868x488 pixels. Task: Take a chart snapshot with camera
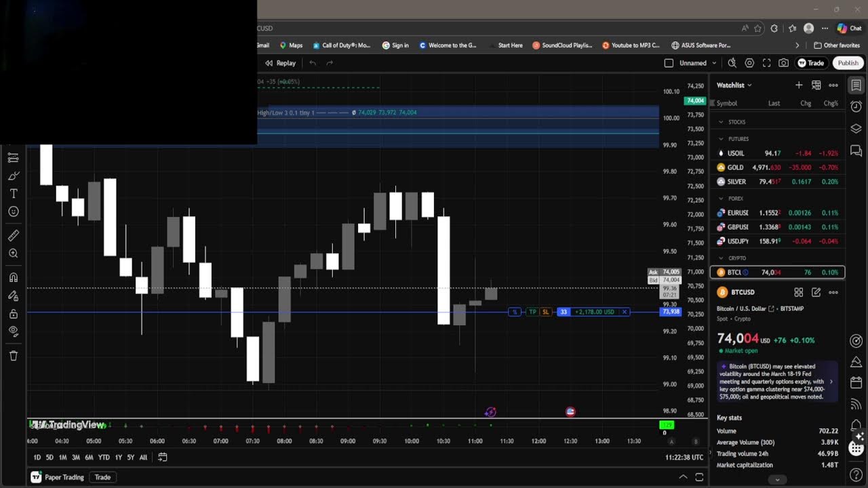tap(784, 63)
